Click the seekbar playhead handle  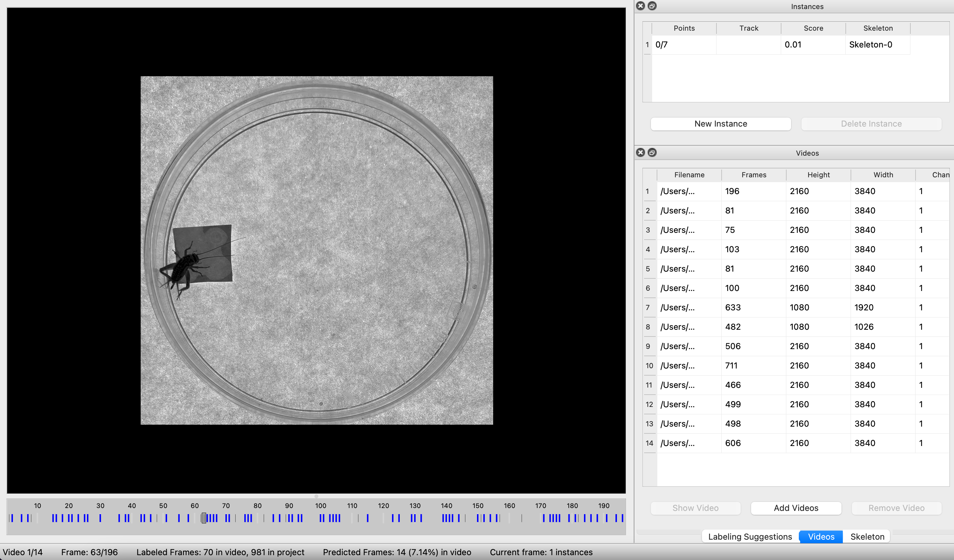click(x=204, y=518)
